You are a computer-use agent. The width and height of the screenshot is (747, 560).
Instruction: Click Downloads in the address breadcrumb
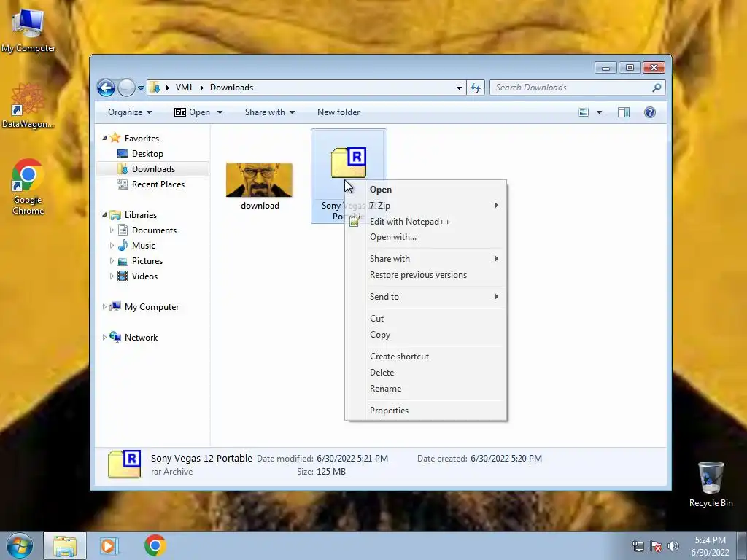click(x=231, y=87)
